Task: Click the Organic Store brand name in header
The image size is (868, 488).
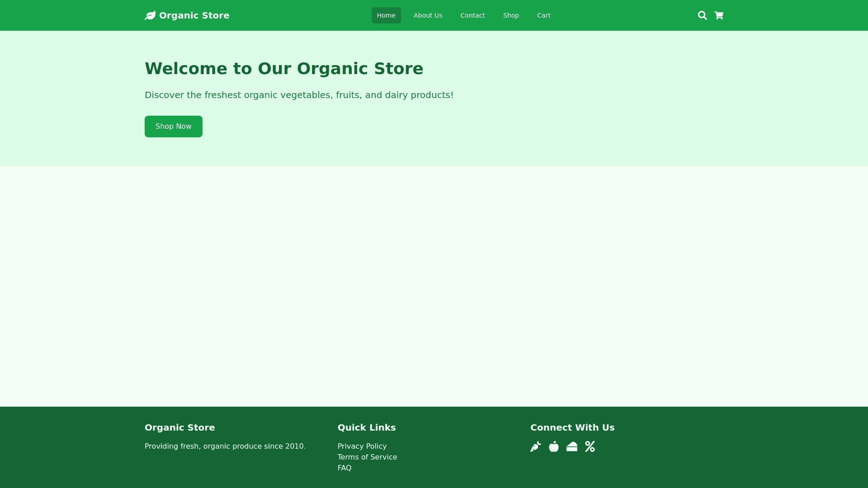Action: [x=194, y=15]
